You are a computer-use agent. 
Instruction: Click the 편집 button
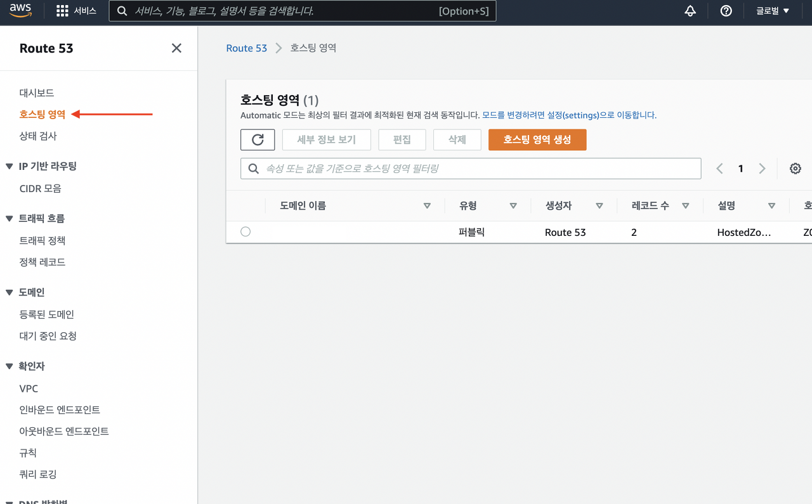(402, 139)
